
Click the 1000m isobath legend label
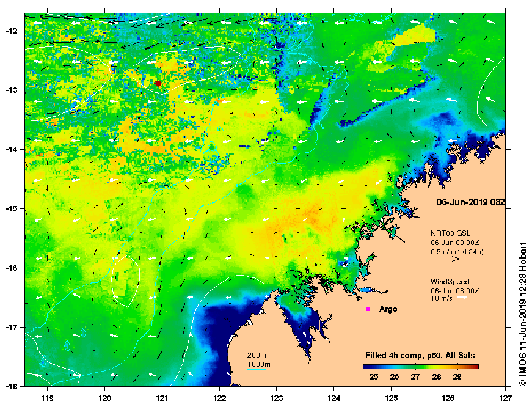tap(259, 365)
